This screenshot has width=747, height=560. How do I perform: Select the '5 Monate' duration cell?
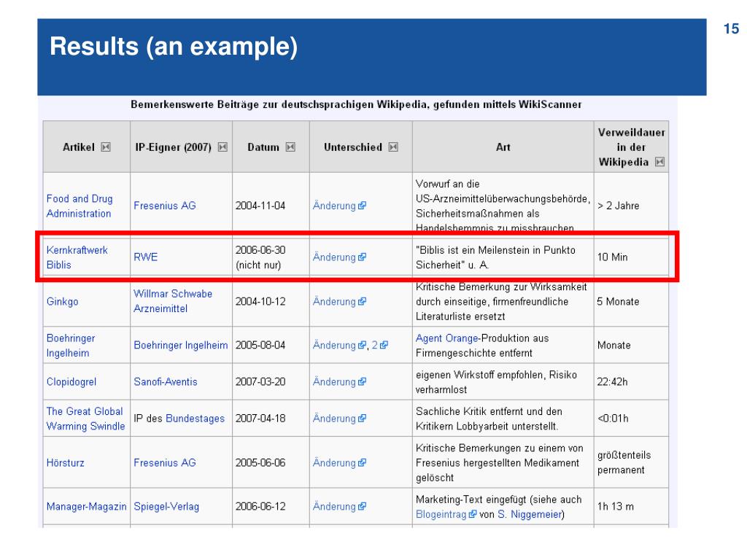pyautogui.click(x=631, y=301)
